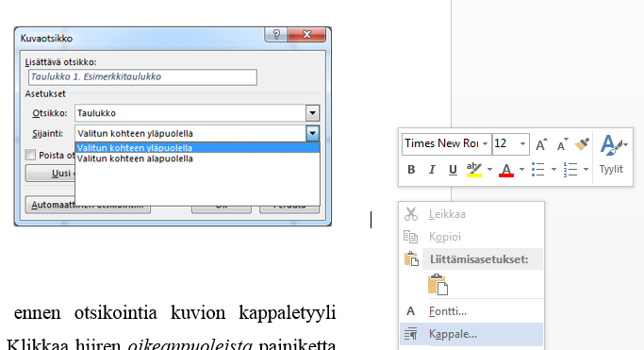This screenshot has height=350, width=644.
Task: Open Times New Roman font name dropdown
Action: tap(485, 143)
